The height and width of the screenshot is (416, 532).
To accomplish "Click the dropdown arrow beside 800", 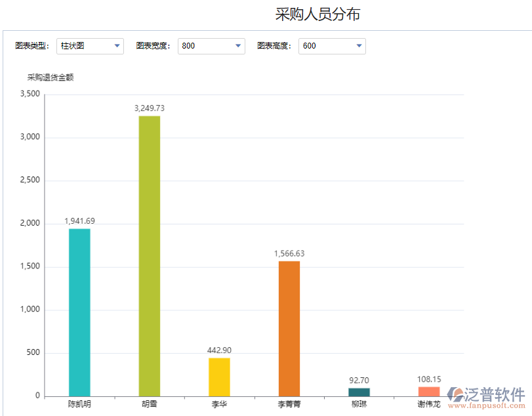I will pyautogui.click(x=237, y=46).
